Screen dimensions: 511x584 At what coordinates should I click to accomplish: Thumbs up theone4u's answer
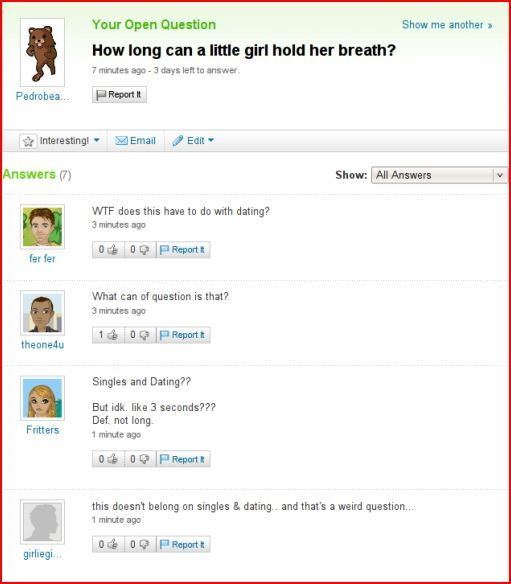click(108, 335)
